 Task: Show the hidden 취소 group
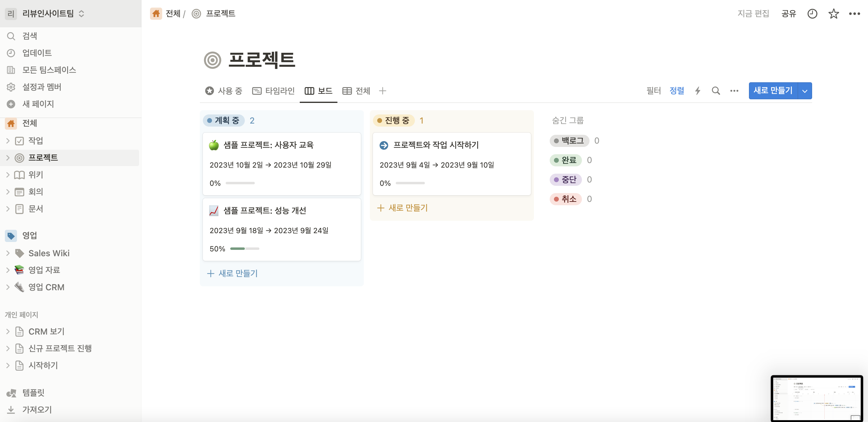(x=566, y=199)
